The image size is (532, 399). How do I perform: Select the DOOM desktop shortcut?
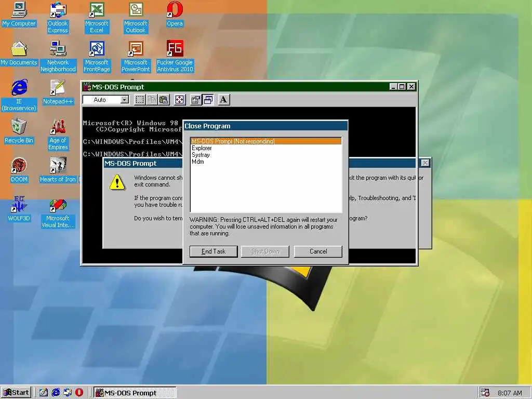coord(19,170)
